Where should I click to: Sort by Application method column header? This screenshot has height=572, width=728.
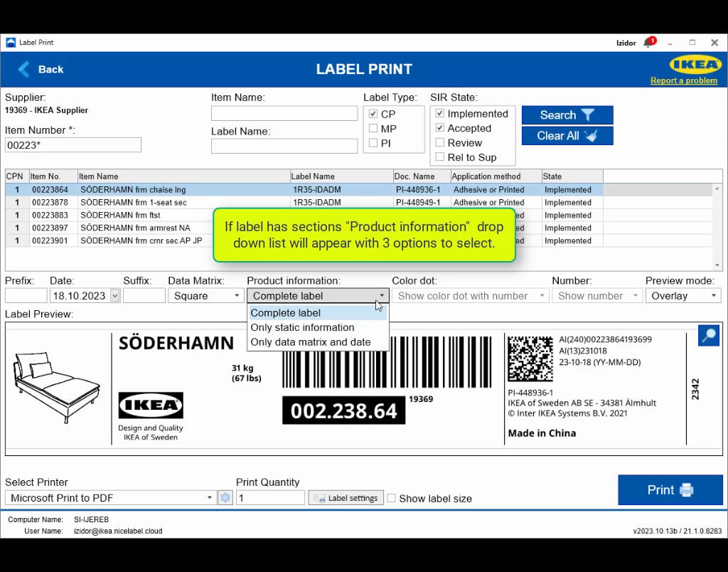pyautogui.click(x=496, y=176)
